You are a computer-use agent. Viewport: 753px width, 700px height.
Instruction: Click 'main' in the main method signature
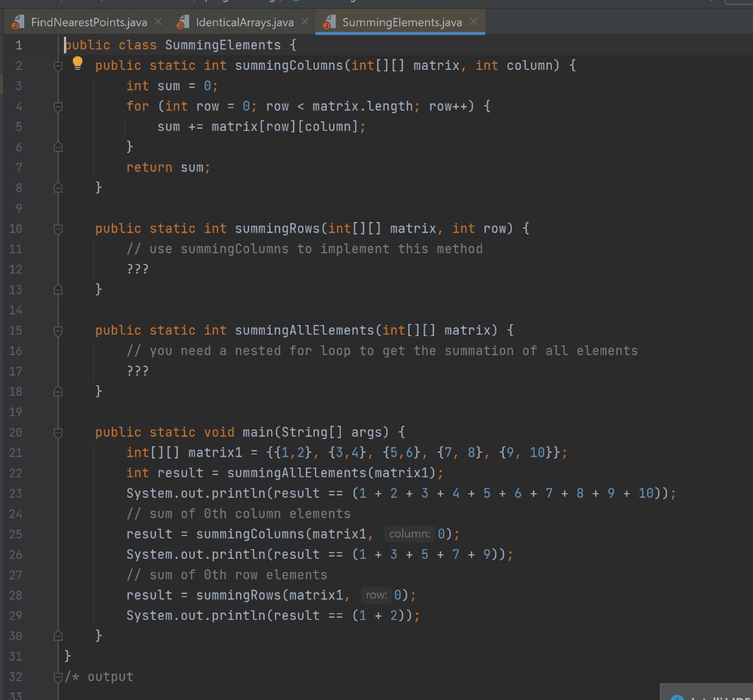pos(258,432)
